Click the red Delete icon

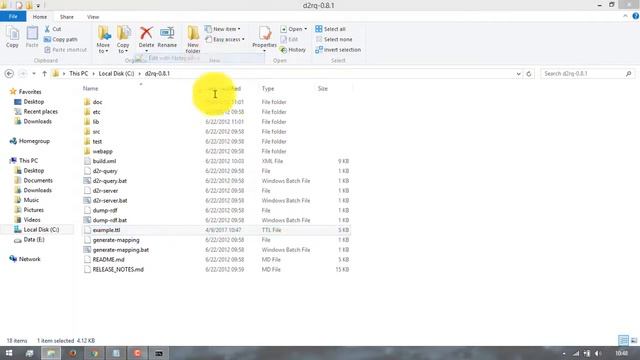pyautogui.click(x=146, y=33)
